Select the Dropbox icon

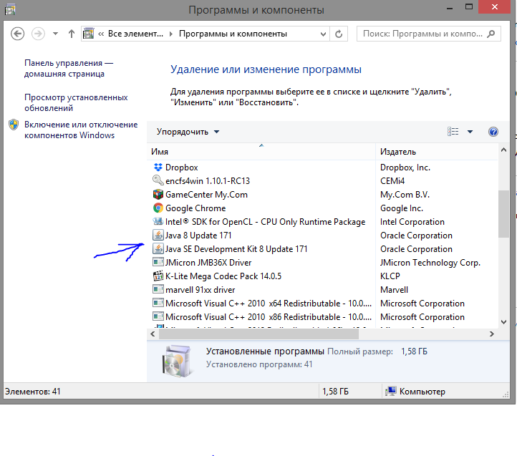(x=158, y=167)
